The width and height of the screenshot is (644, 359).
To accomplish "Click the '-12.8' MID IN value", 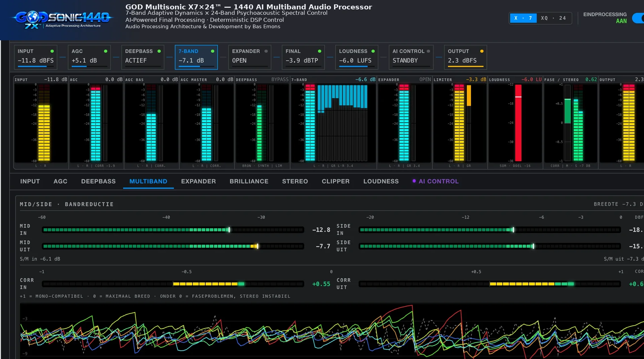I will click(321, 230).
